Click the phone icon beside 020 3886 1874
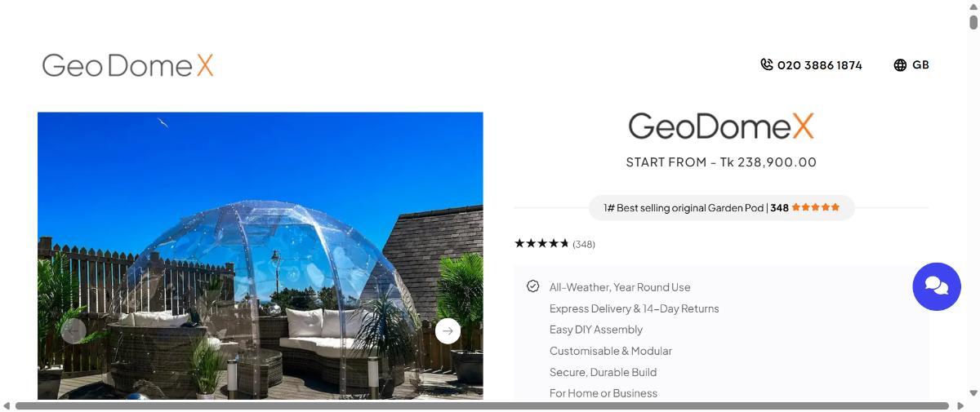This screenshot has width=980, height=412. (x=766, y=64)
